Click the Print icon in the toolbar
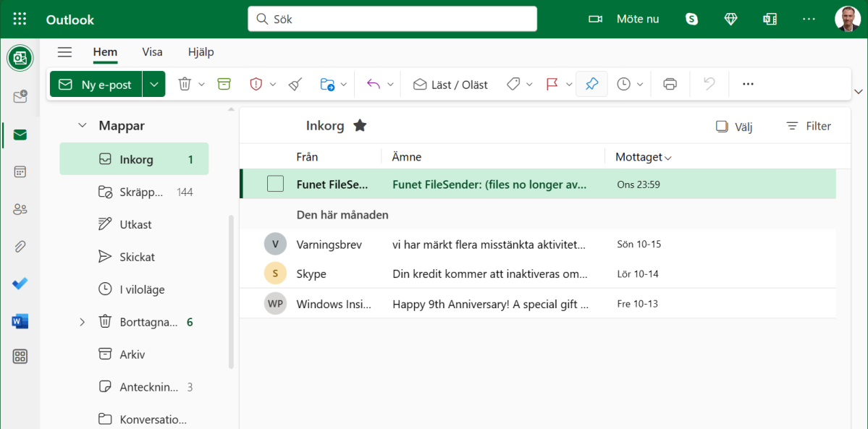Viewport: 868px width, 429px height. [x=670, y=84]
